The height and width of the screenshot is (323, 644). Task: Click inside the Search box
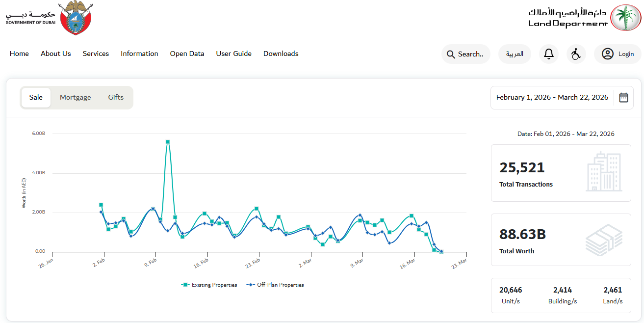point(466,54)
